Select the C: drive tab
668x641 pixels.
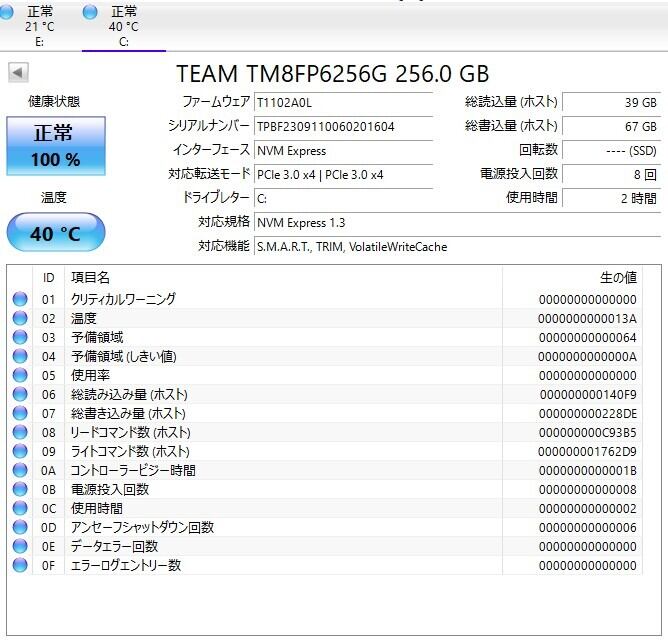click(124, 26)
